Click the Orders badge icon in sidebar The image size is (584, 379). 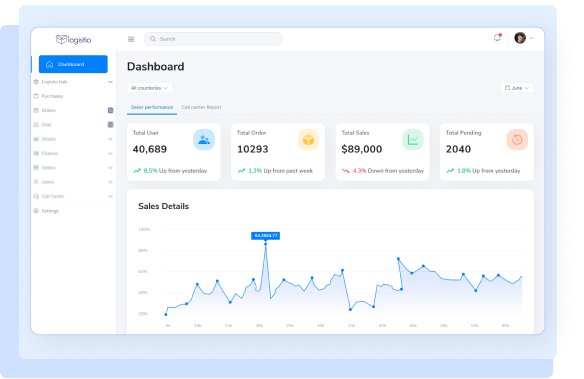point(111,110)
